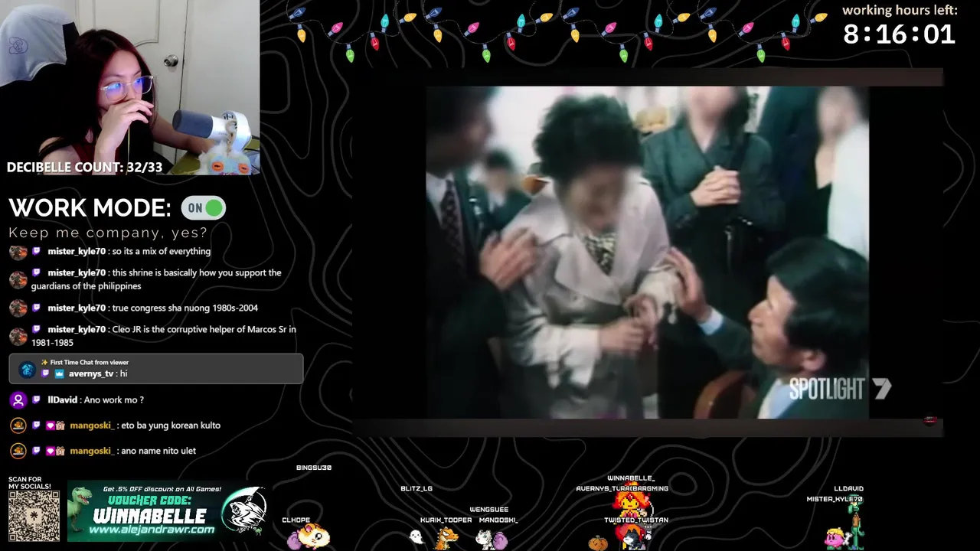The image size is (980, 551).
Task: Click Twitch badge on 'true congress' message
Action: [36, 308]
